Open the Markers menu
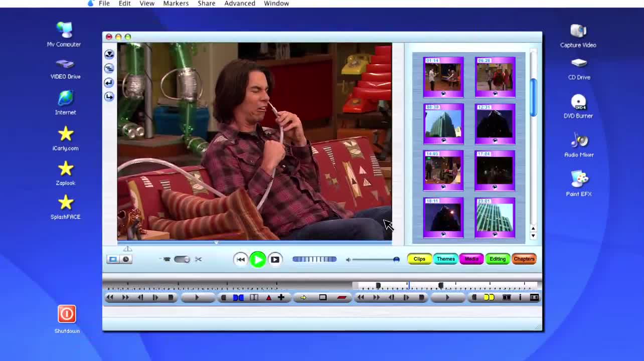Screen dimensions: 644x361 [x=176, y=4]
